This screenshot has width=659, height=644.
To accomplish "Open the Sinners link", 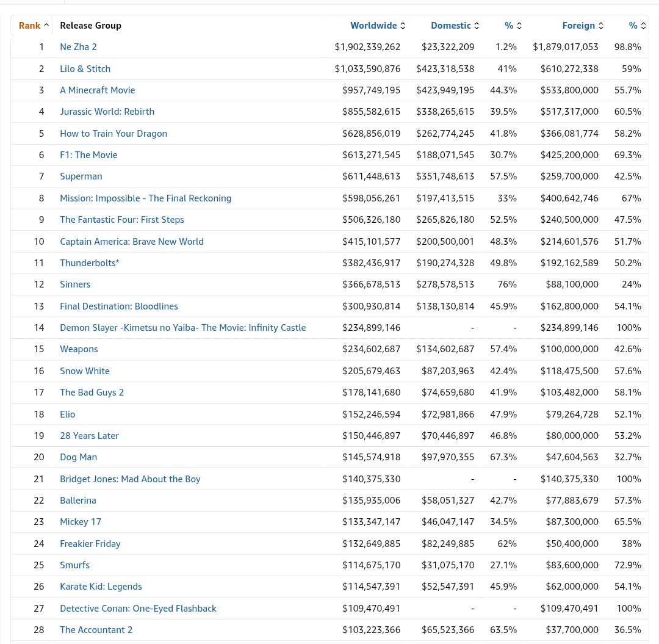I will [x=75, y=284].
